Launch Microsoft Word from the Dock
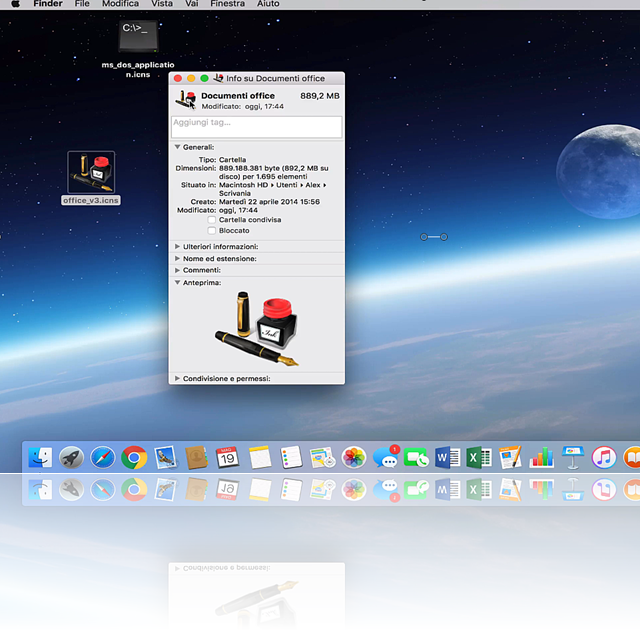 click(447, 457)
